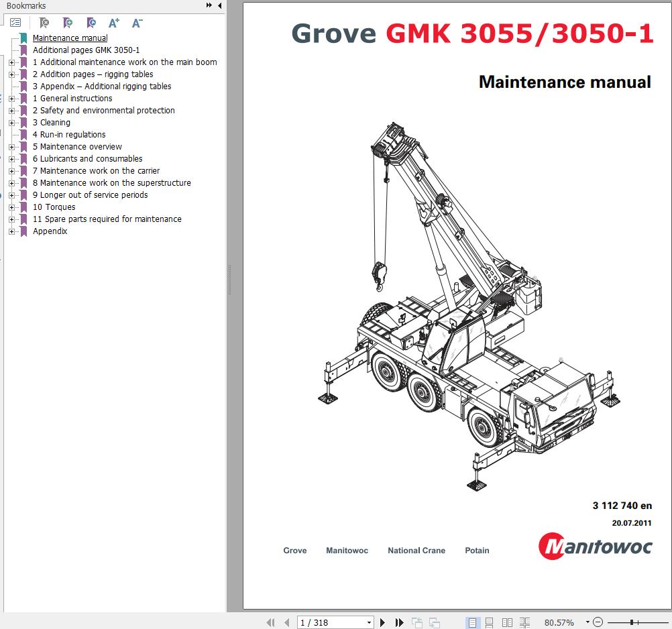The image size is (672, 629).
Task: Enable single page view mode
Action: [x=473, y=622]
